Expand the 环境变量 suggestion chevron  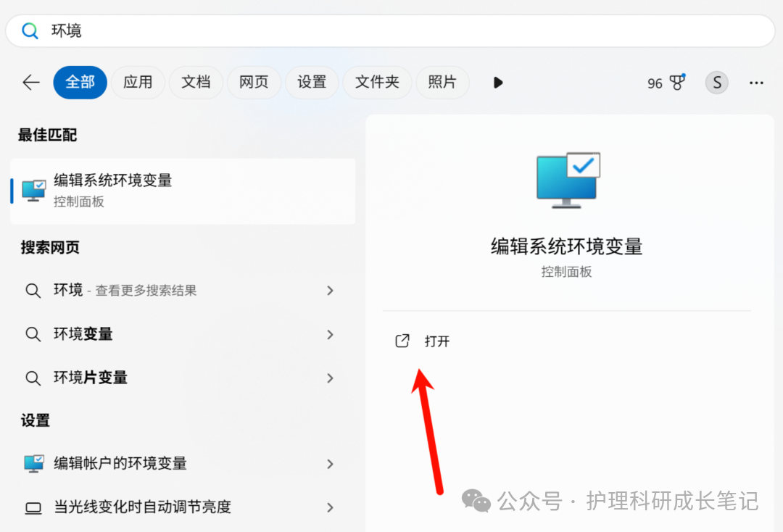tap(330, 334)
